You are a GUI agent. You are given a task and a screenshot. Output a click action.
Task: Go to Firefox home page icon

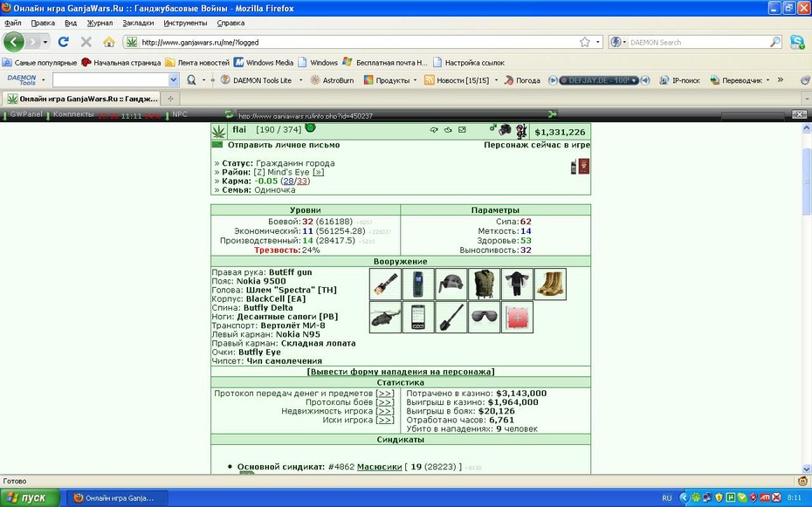(x=109, y=42)
